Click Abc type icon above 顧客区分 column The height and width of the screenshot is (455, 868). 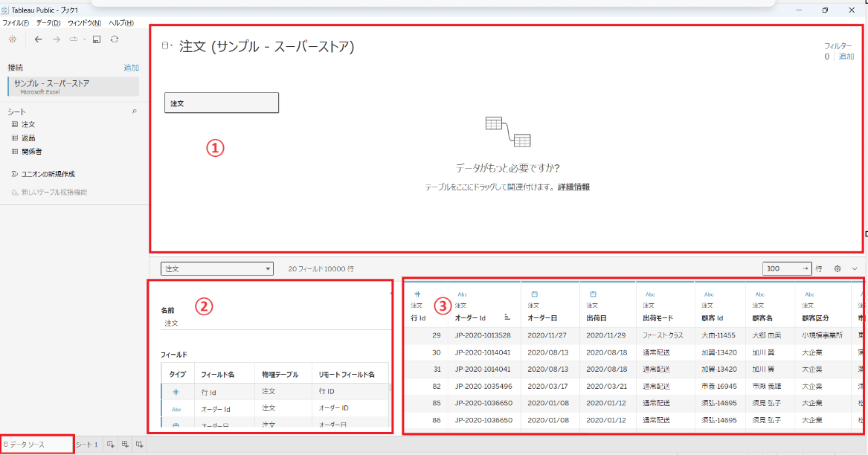click(809, 294)
